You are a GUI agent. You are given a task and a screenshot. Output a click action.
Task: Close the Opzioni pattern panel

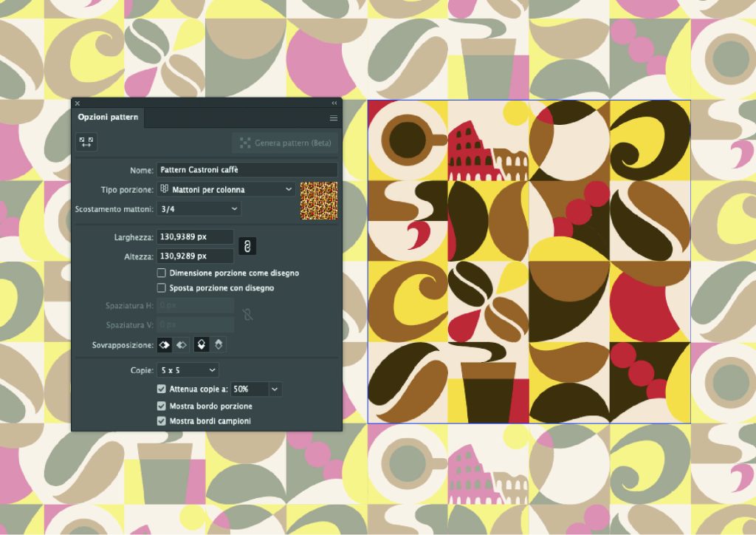click(x=77, y=103)
